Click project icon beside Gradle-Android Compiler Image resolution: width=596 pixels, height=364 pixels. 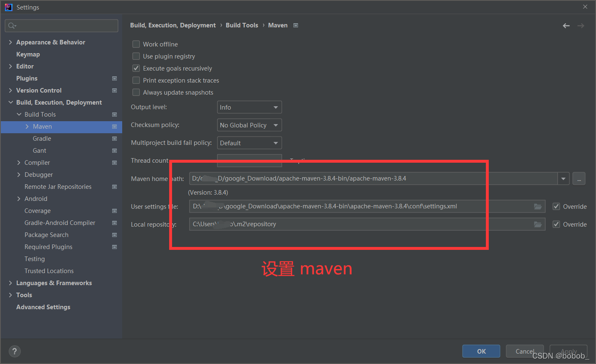click(x=115, y=223)
